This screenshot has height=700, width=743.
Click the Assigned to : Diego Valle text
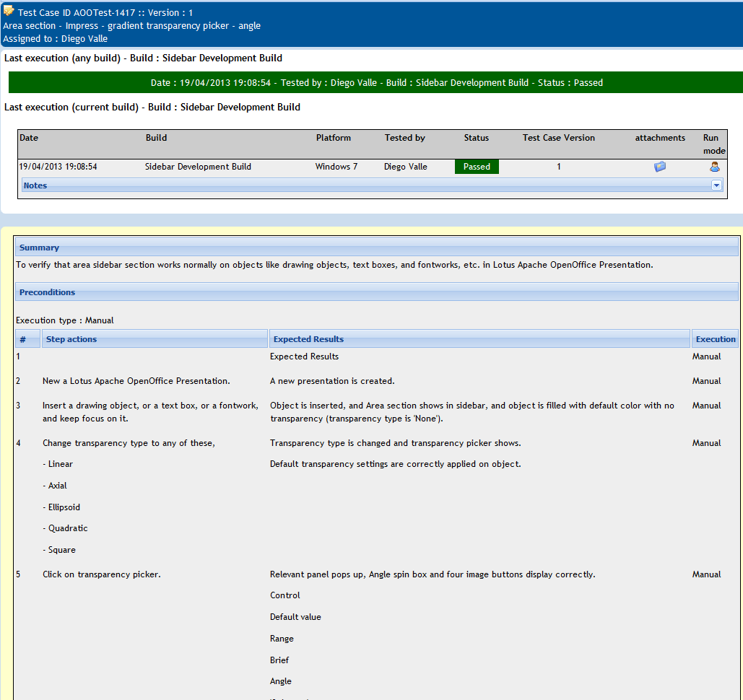(x=56, y=39)
